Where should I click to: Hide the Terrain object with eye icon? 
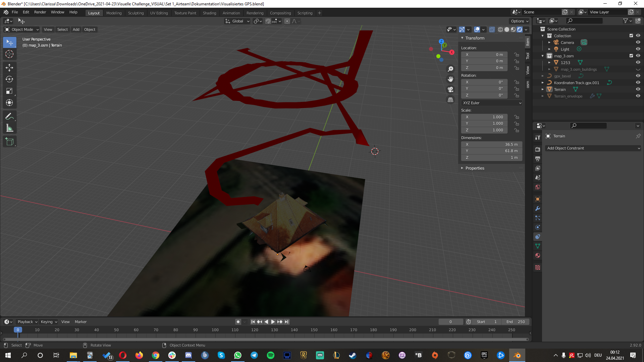[x=638, y=89]
